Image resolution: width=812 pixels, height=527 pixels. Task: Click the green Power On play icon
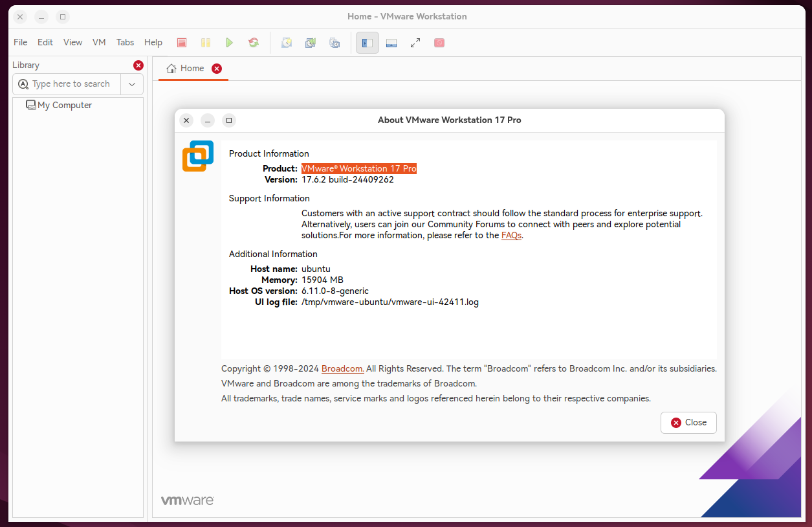coord(229,43)
